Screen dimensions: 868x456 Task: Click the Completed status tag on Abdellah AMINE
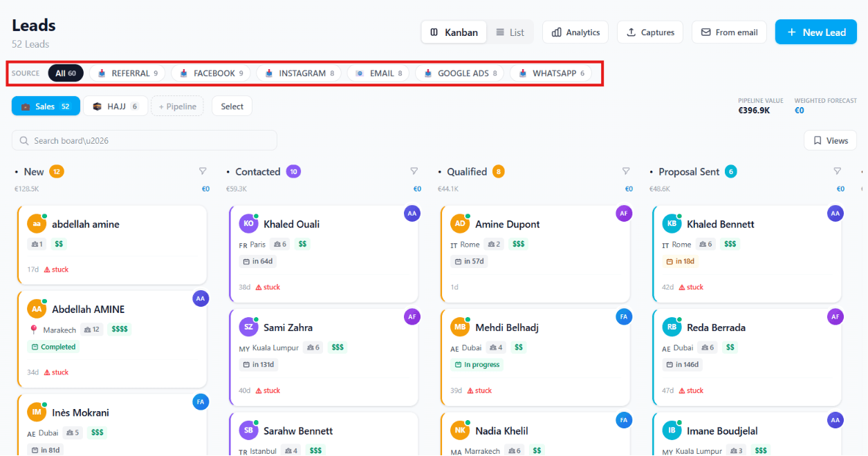(x=53, y=347)
